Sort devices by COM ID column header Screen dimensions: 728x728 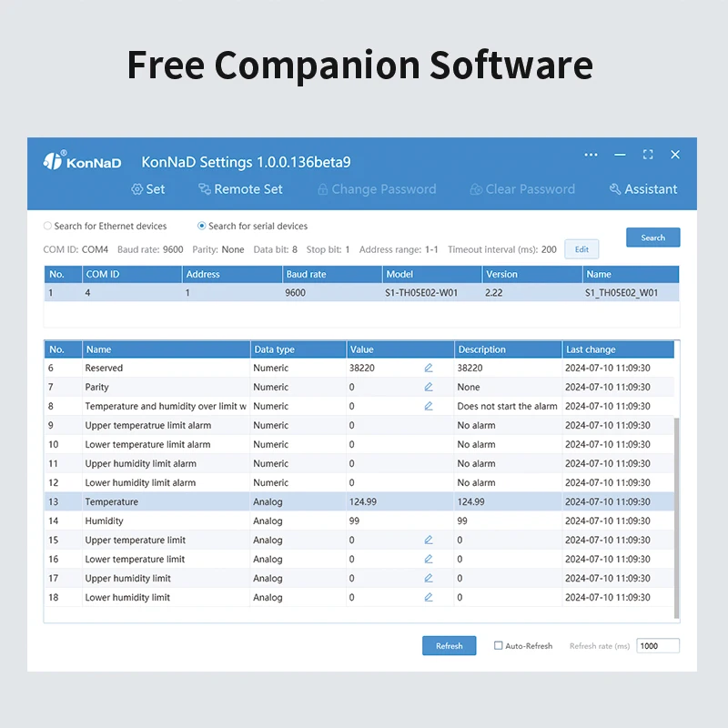coord(132,274)
